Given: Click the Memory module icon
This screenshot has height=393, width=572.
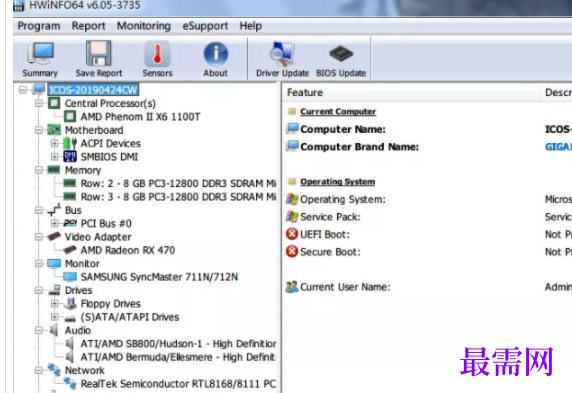Looking at the screenshot, I should (x=54, y=170).
